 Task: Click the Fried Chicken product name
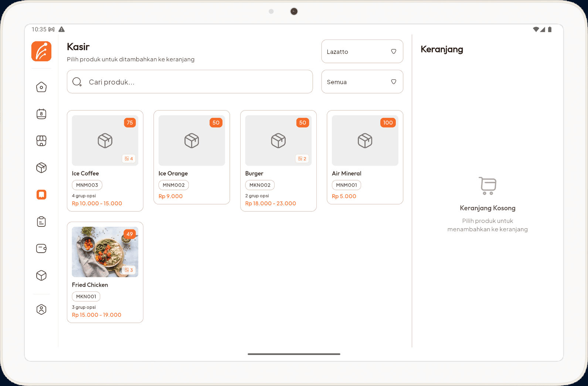click(90, 285)
